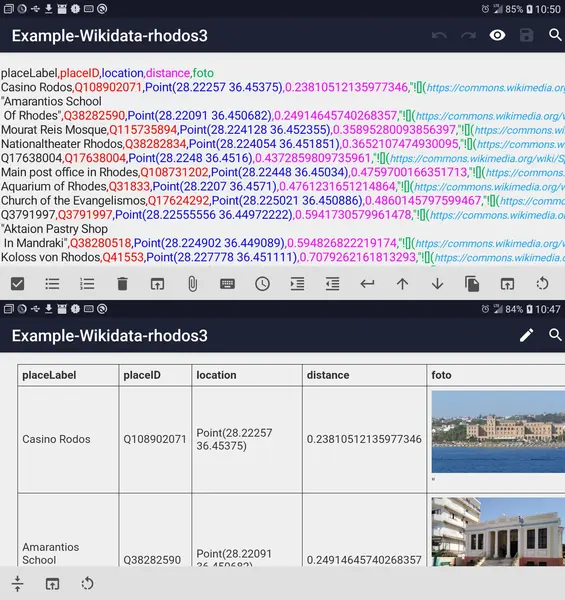Click the download notification icon in the upper status bar
The height and width of the screenshot is (600, 565).
point(49,8)
